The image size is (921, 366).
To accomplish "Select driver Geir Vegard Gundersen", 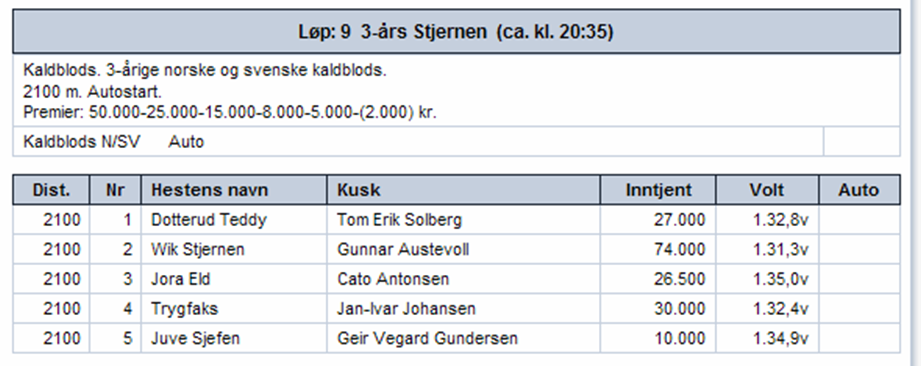I will 427,338.
